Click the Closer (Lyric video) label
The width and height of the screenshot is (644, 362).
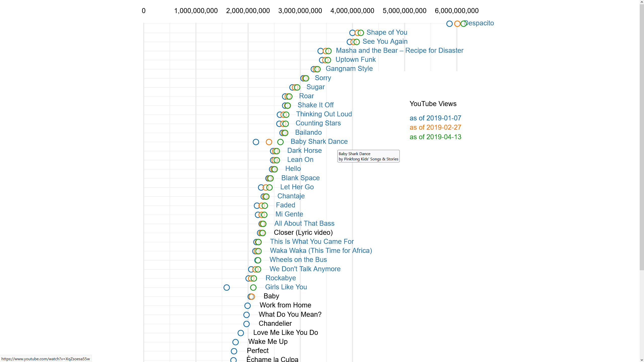pos(303,233)
